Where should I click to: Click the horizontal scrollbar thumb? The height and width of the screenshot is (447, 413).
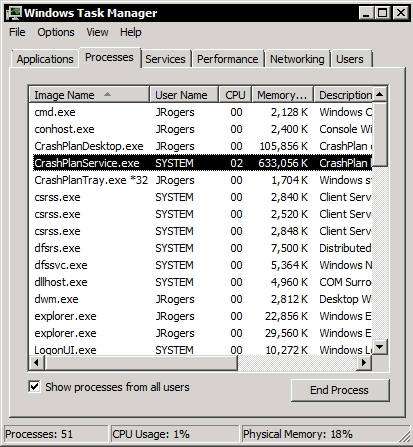click(141, 362)
